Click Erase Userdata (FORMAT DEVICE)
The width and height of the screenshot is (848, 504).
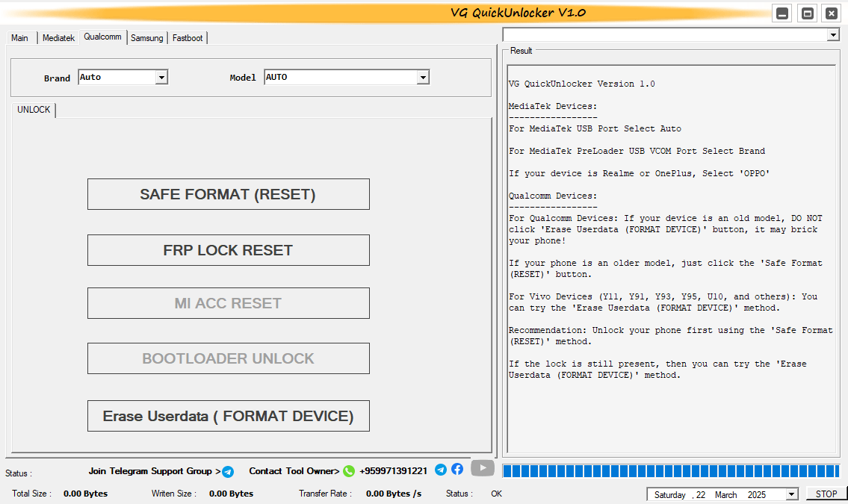[228, 415]
